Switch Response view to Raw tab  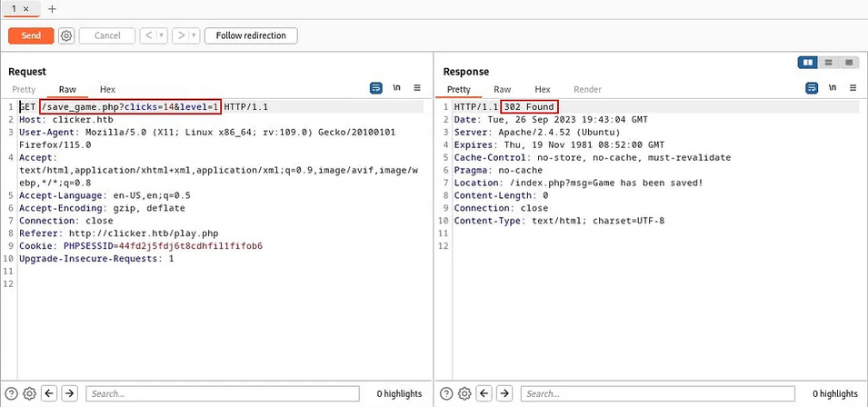(x=502, y=89)
